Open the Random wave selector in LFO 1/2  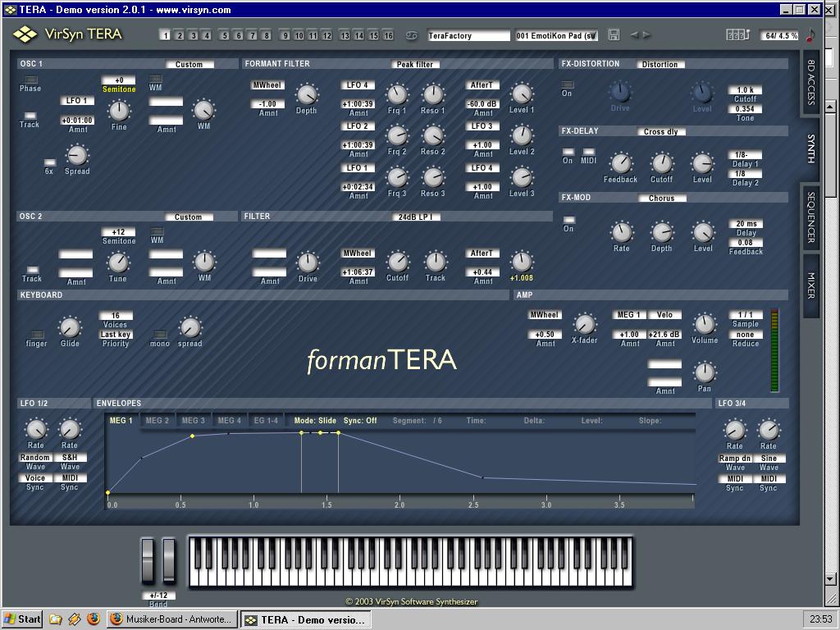35,458
